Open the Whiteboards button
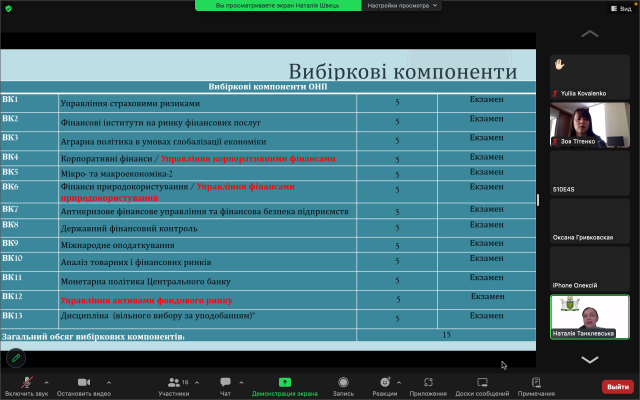640x400 pixels. (482, 386)
